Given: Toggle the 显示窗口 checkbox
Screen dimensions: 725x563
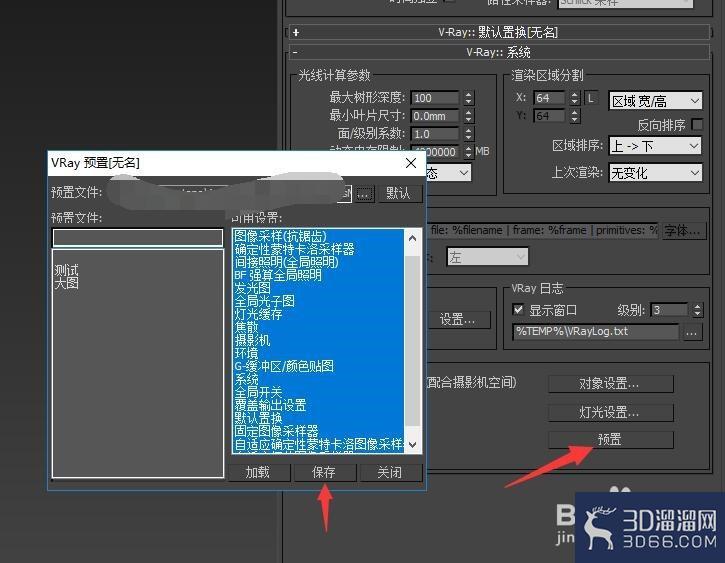Looking at the screenshot, I should 519,310.
